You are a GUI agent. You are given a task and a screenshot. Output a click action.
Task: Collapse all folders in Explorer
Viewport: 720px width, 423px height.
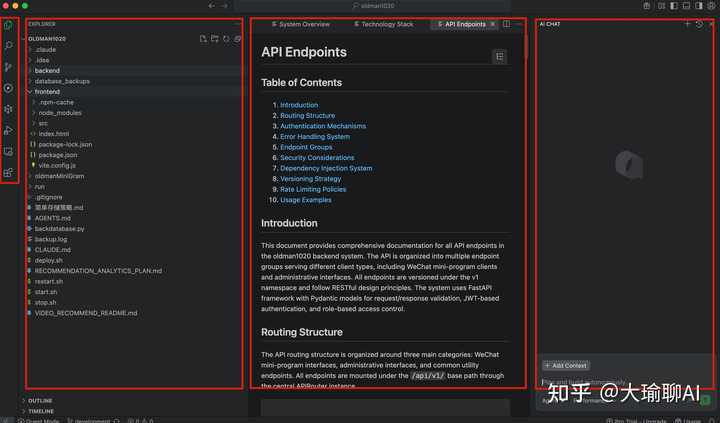237,39
